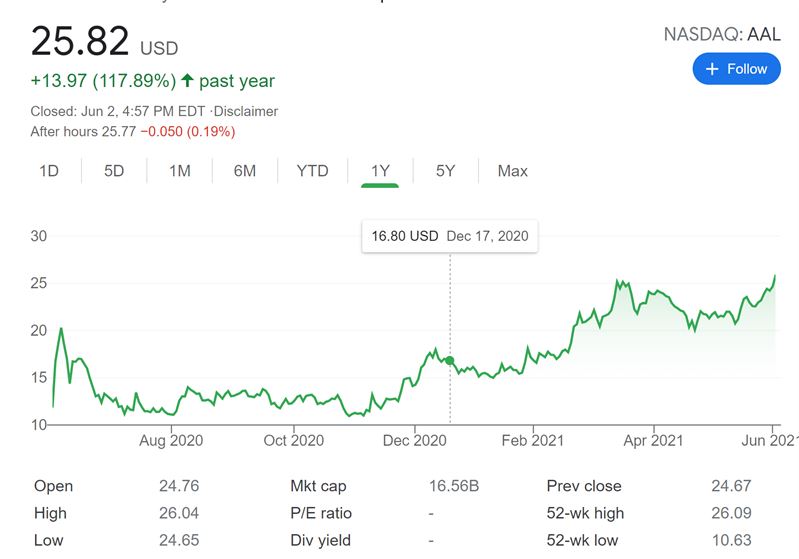
Task: Click the Dec 2020 axis label
Action: coord(414,440)
